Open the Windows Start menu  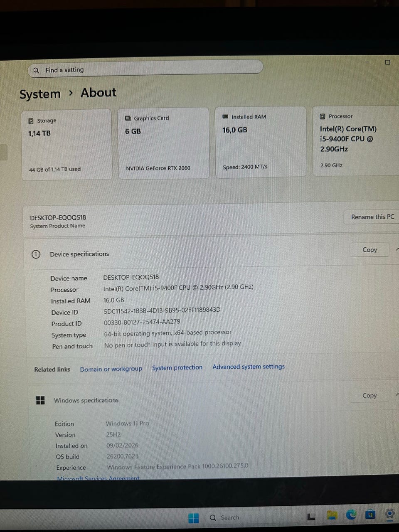[193, 518]
